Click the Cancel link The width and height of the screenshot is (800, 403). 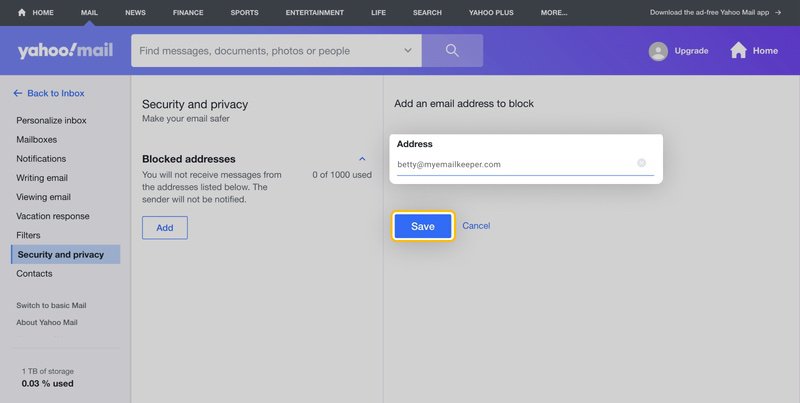click(476, 225)
